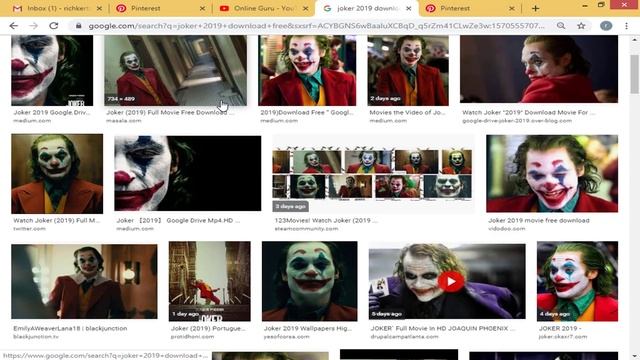Viewport: 640px width, 360px height.
Task: Click the address bar URL field
Action: pyautogui.click(x=316, y=26)
